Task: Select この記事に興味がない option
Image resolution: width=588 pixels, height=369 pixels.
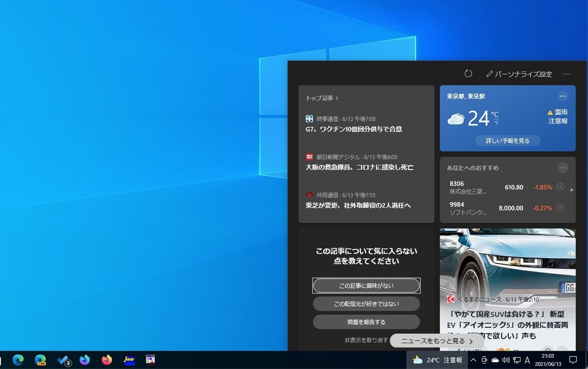Action: (x=366, y=285)
